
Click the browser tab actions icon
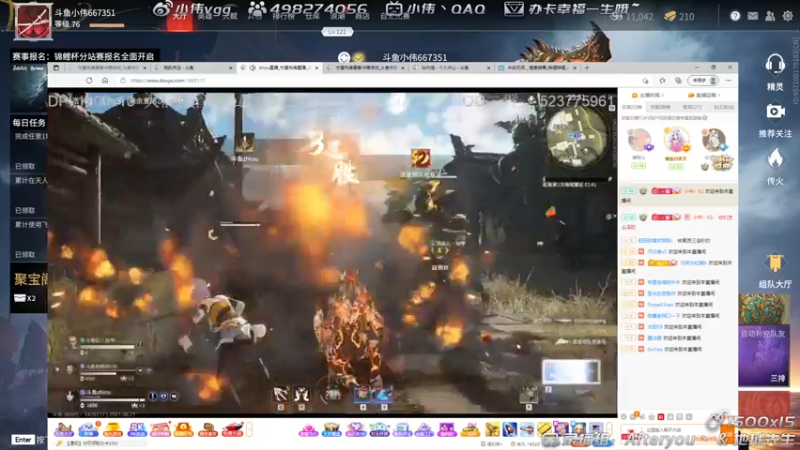coord(56,67)
